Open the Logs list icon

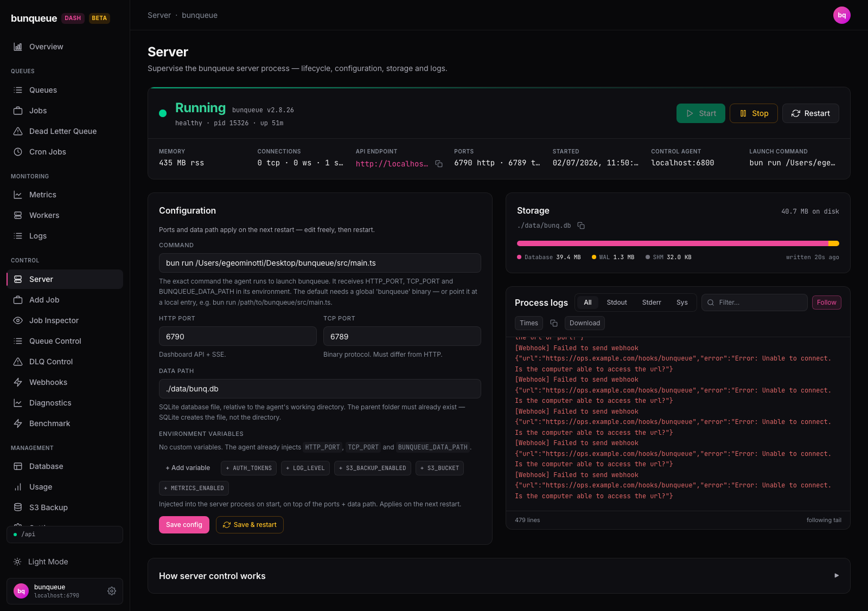(x=18, y=236)
